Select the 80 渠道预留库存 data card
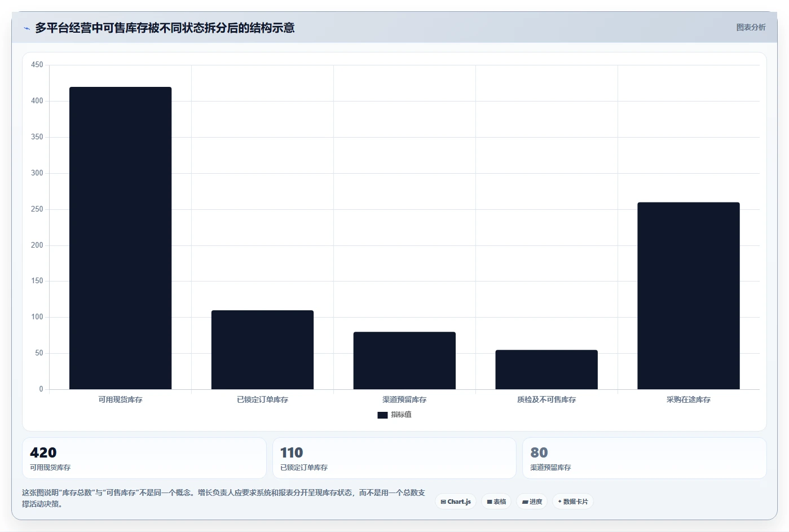789x532 pixels. [644, 458]
